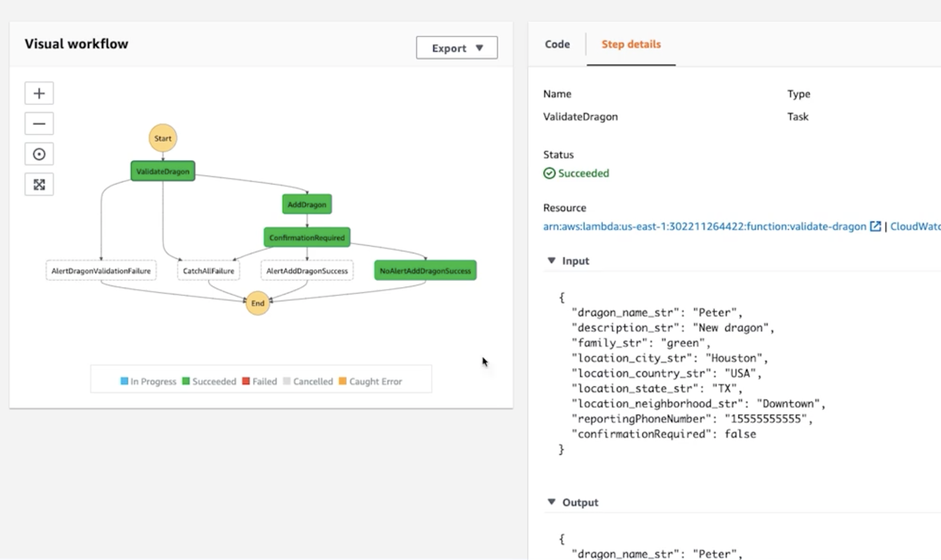Click the Succeeded status check icon
Image resolution: width=941 pixels, height=560 pixels.
click(x=550, y=173)
